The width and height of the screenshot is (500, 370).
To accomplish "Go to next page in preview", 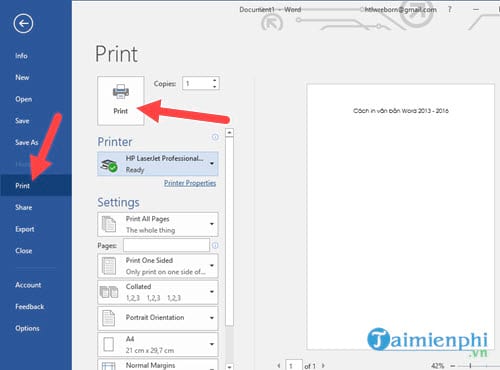I will click(x=323, y=366).
